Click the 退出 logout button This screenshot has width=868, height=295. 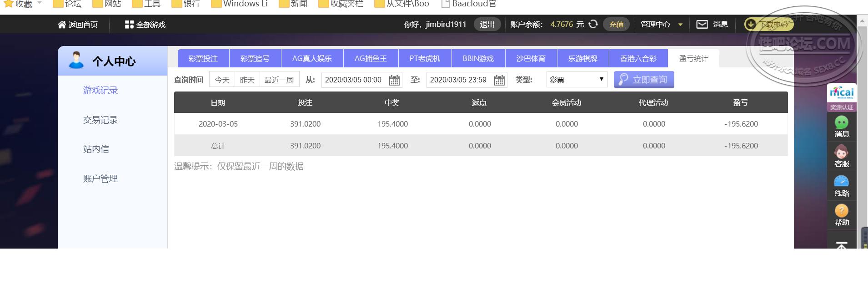pos(487,25)
